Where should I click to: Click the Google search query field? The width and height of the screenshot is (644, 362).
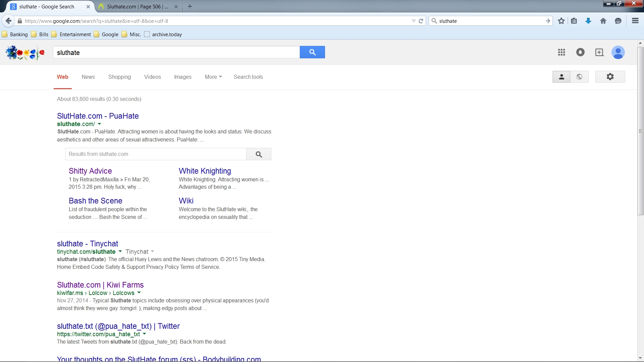pyautogui.click(x=176, y=52)
